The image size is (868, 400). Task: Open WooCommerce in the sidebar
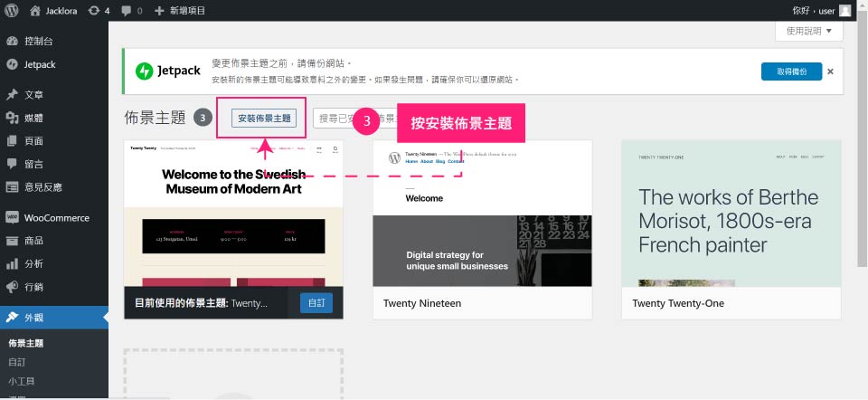click(56, 218)
